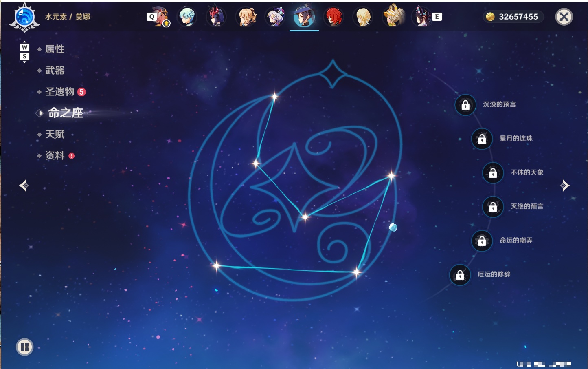Open the 武器 weapon page
Image resolution: width=588 pixels, height=369 pixels.
point(55,71)
